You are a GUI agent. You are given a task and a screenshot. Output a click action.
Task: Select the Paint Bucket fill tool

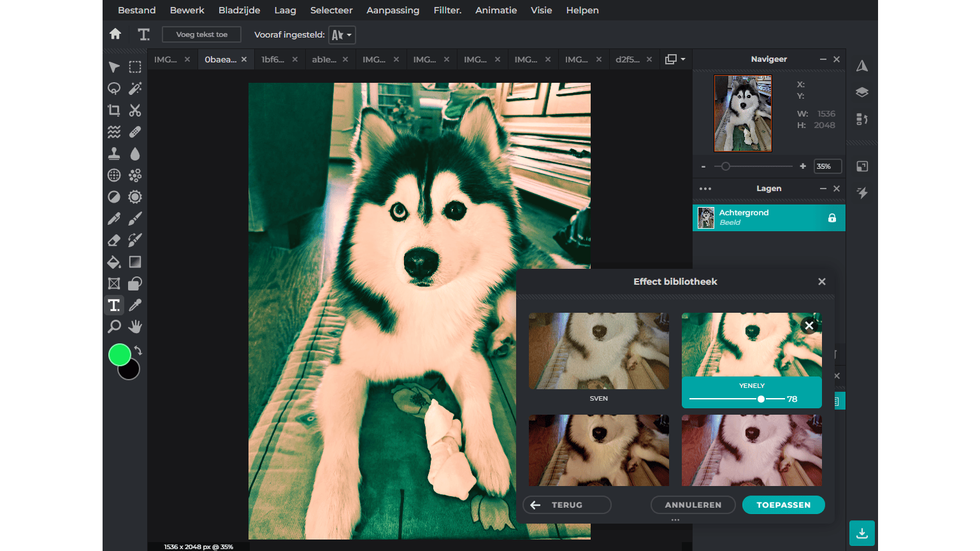[x=114, y=262]
